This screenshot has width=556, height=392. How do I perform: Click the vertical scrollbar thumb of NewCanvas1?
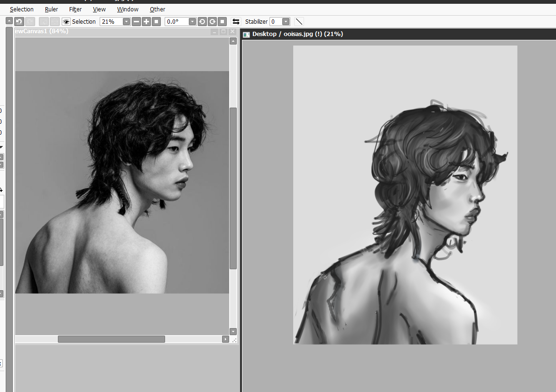tap(233, 188)
